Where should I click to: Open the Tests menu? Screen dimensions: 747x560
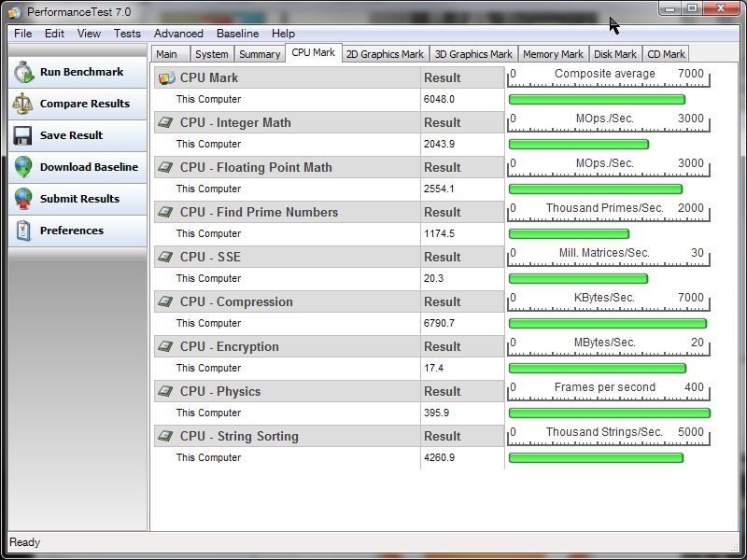tap(127, 34)
